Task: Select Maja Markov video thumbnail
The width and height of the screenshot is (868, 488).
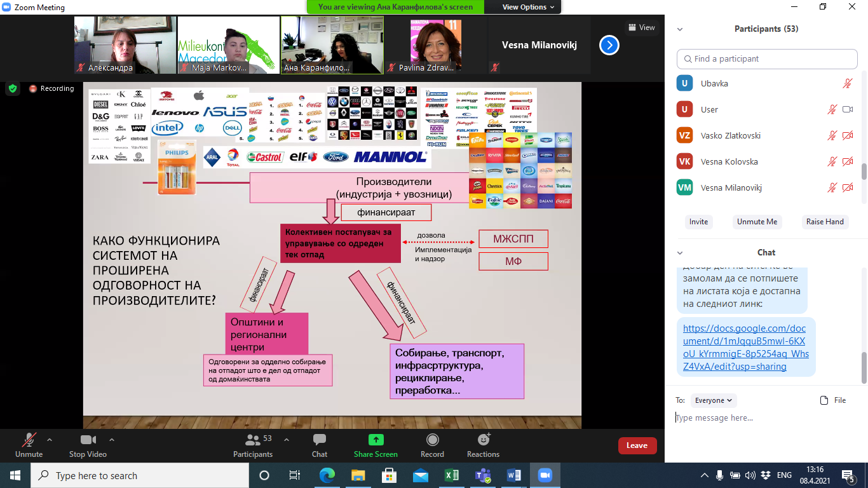Action: (229, 45)
